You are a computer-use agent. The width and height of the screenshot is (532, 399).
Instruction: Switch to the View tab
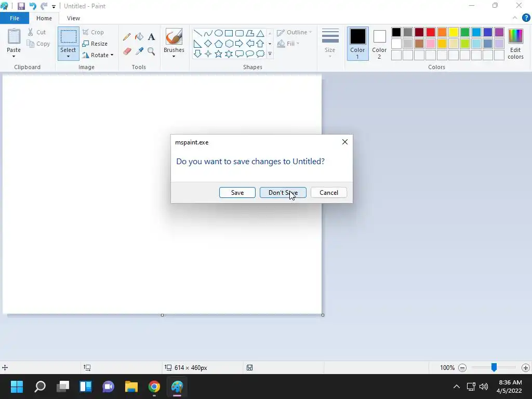click(x=73, y=18)
